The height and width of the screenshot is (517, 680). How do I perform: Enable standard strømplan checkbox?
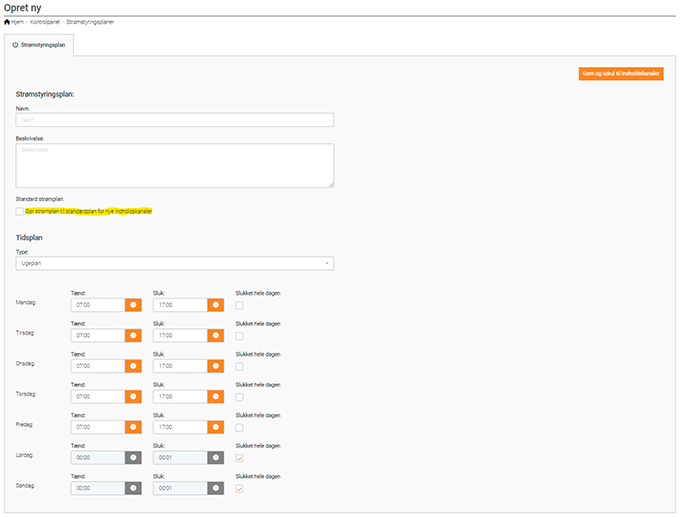20,211
